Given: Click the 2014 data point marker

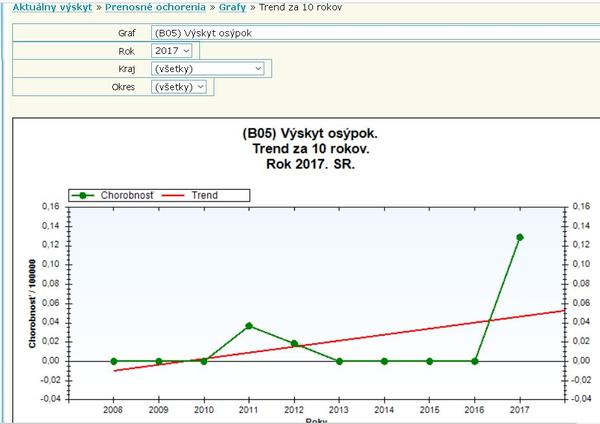Looking at the screenshot, I should click(x=384, y=361).
